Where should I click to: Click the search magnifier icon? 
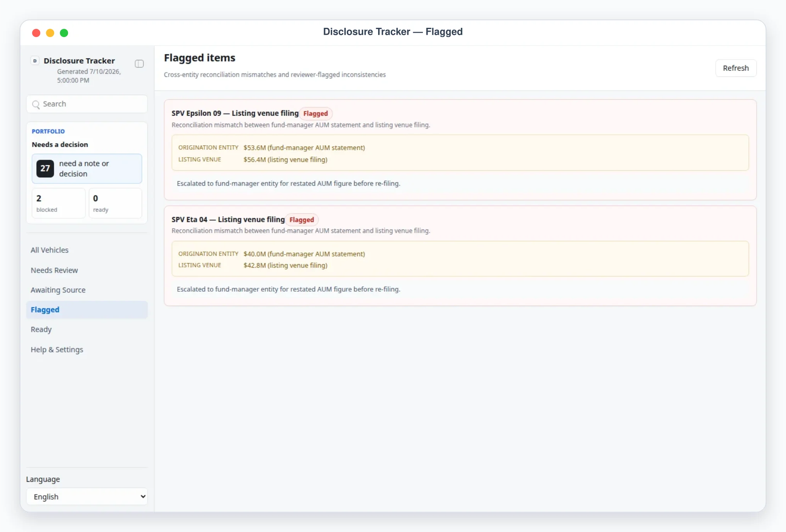(36, 104)
